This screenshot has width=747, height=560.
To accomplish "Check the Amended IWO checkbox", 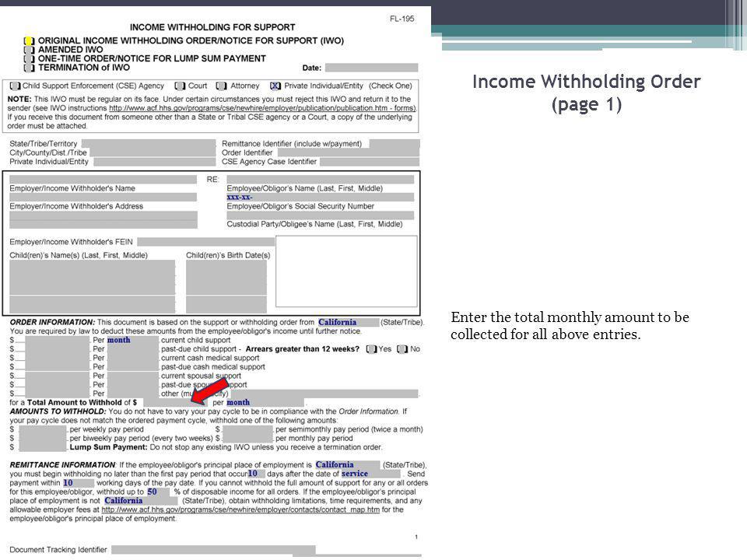I will 29,50.
